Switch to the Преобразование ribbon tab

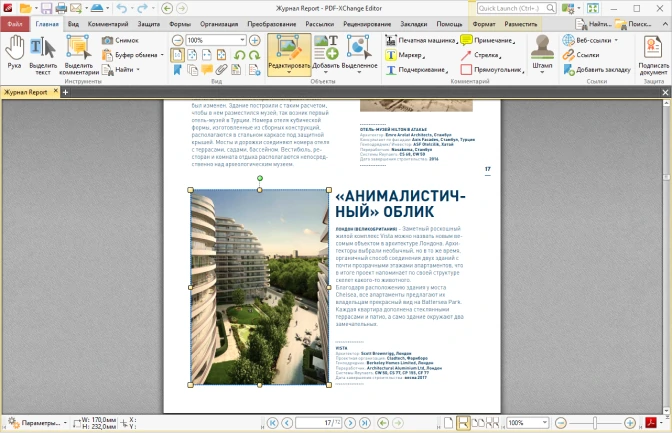[x=272, y=24]
